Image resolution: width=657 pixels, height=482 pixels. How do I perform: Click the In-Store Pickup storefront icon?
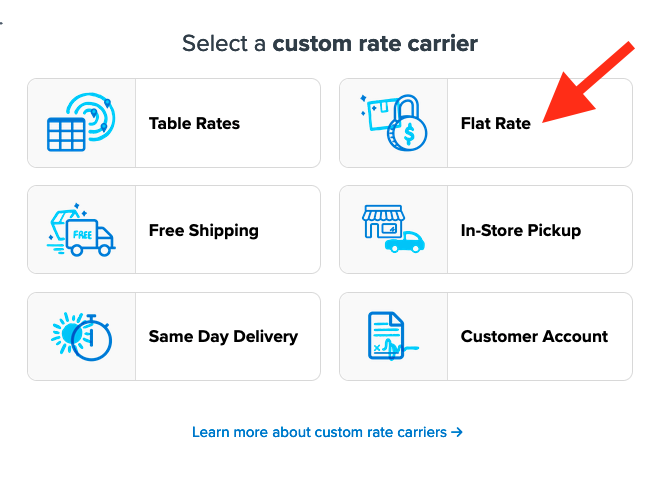[x=392, y=229]
